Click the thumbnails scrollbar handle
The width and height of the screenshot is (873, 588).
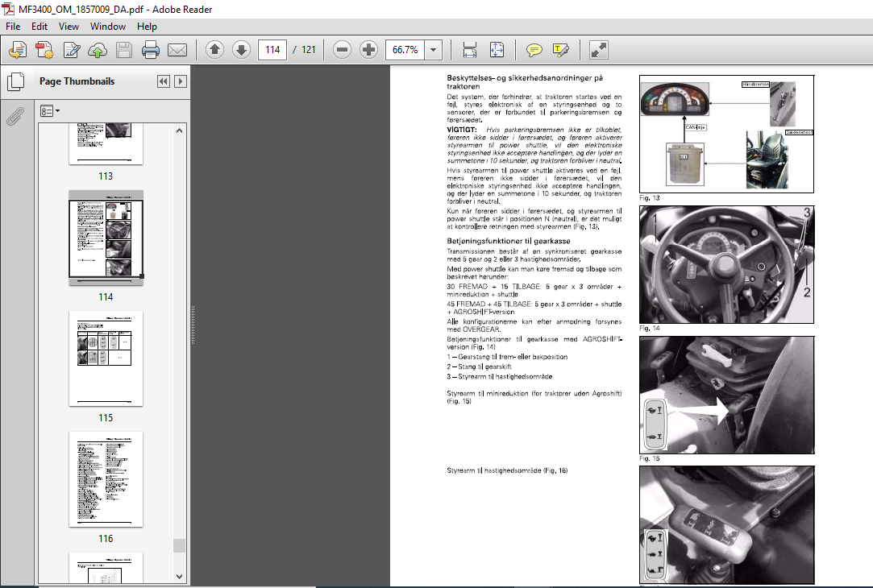point(179,546)
